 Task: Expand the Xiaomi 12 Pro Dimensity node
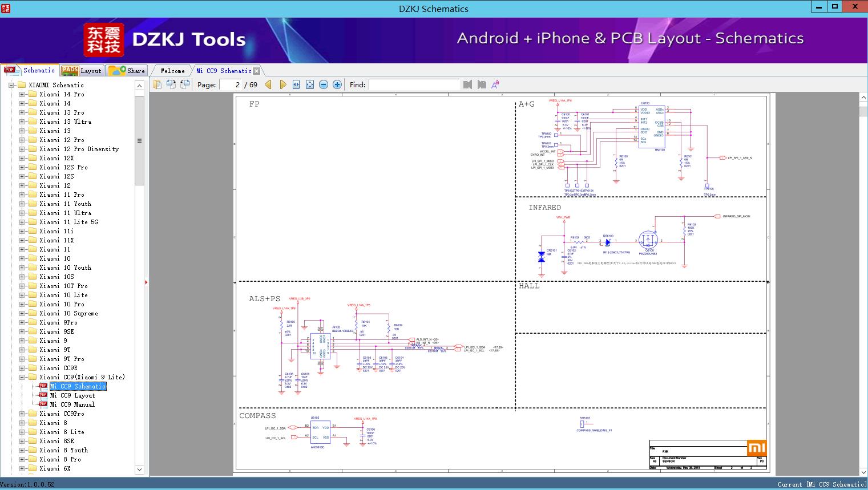(22, 149)
